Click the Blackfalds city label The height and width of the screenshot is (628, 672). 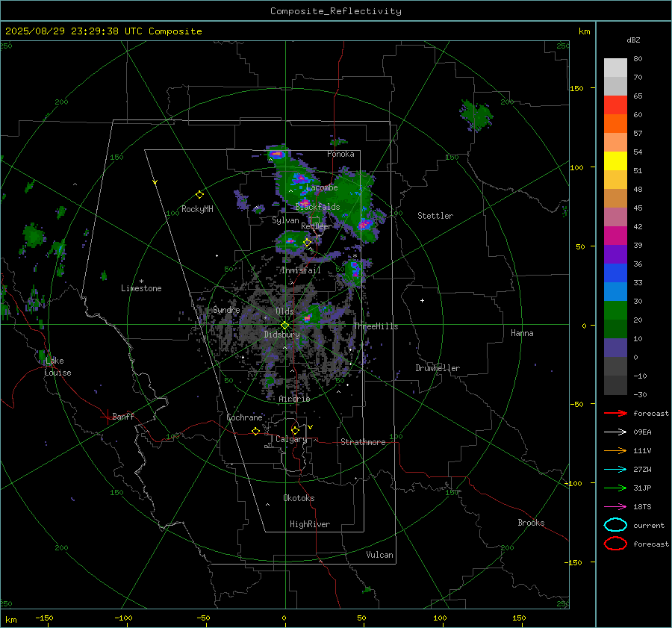pyautogui.click(x=317, y=207)
